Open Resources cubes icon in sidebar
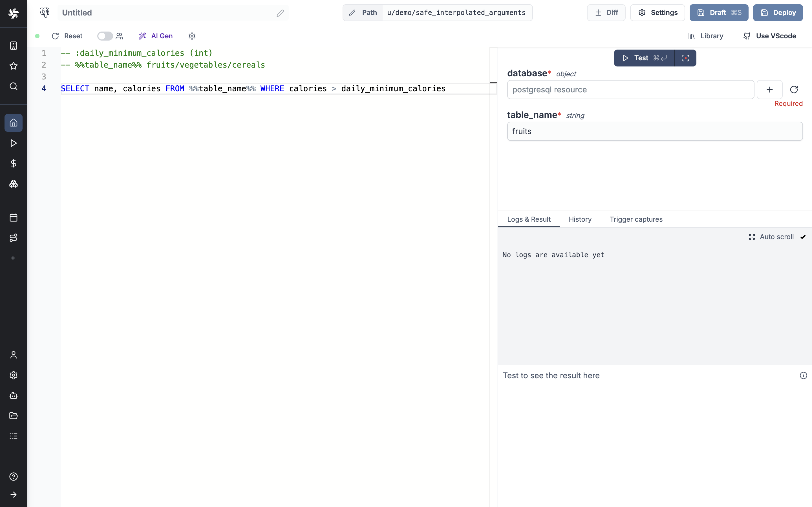 (14, 184)
